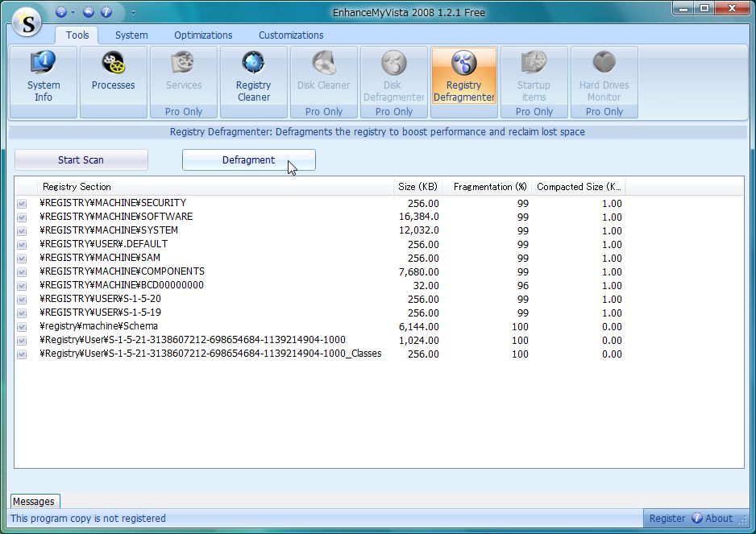Select the Registry Defragmenter tool
Screen dimensions: 756x534
(463, 77)
